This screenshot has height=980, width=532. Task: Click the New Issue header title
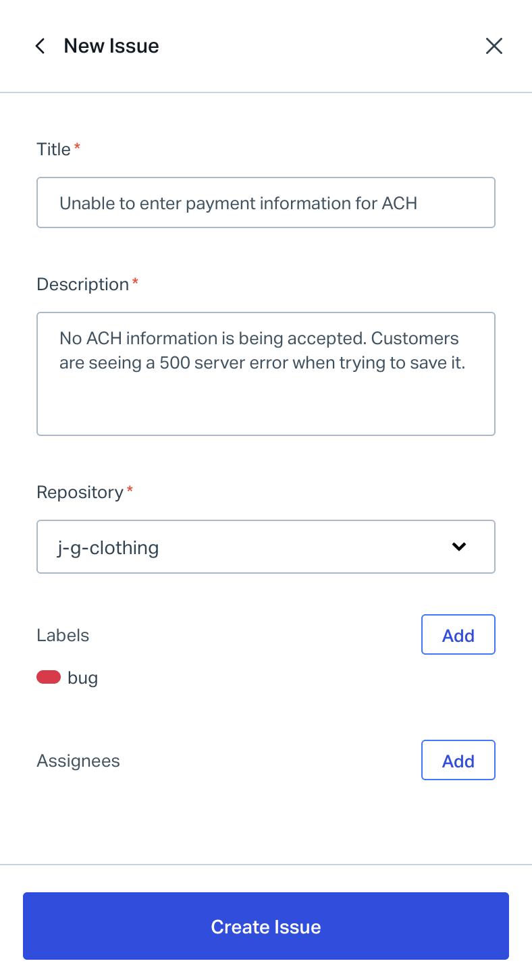111,46
